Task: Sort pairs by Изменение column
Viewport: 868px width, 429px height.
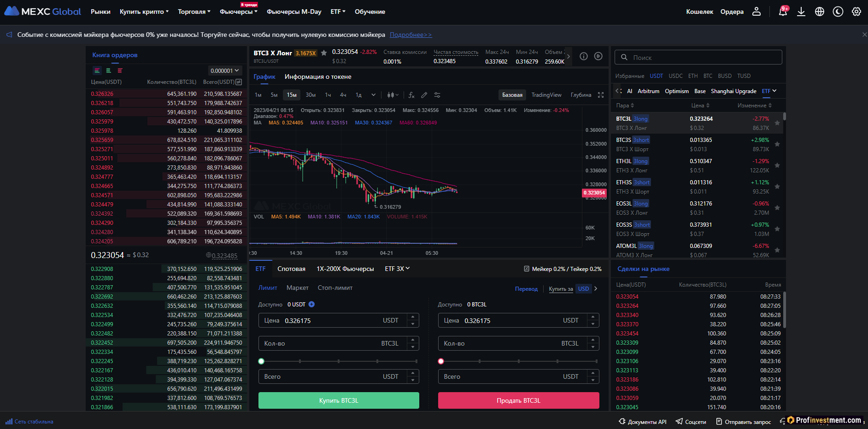Action: click(755, 106)
